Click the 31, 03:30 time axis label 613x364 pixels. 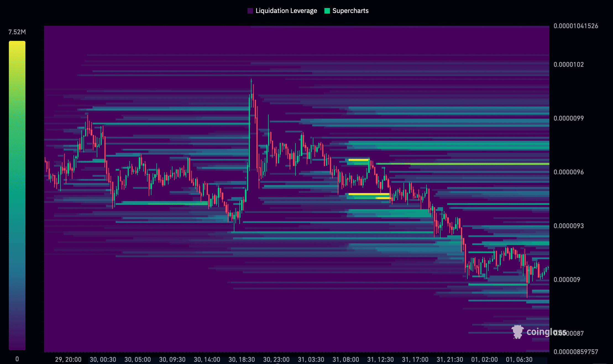point(311,359)
